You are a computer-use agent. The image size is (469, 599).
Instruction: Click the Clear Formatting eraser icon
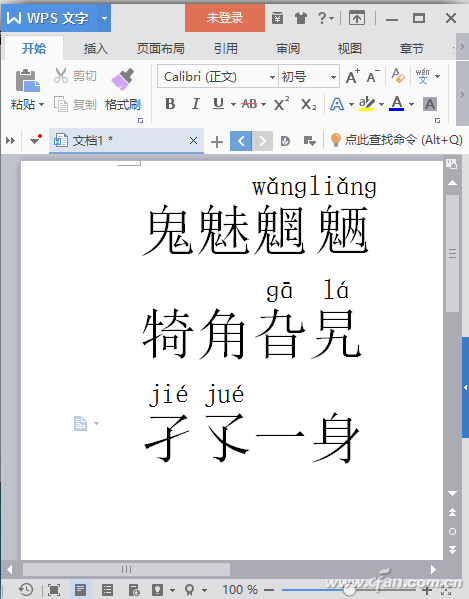[398, 76]
